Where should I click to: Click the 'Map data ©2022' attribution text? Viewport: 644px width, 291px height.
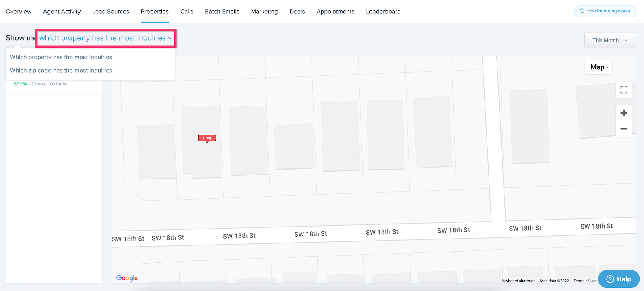pos(554,281)
